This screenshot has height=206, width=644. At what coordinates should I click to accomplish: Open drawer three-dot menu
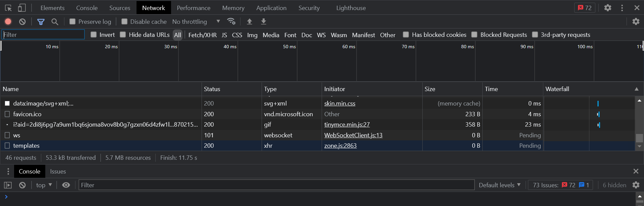click(x=8, y=171)
